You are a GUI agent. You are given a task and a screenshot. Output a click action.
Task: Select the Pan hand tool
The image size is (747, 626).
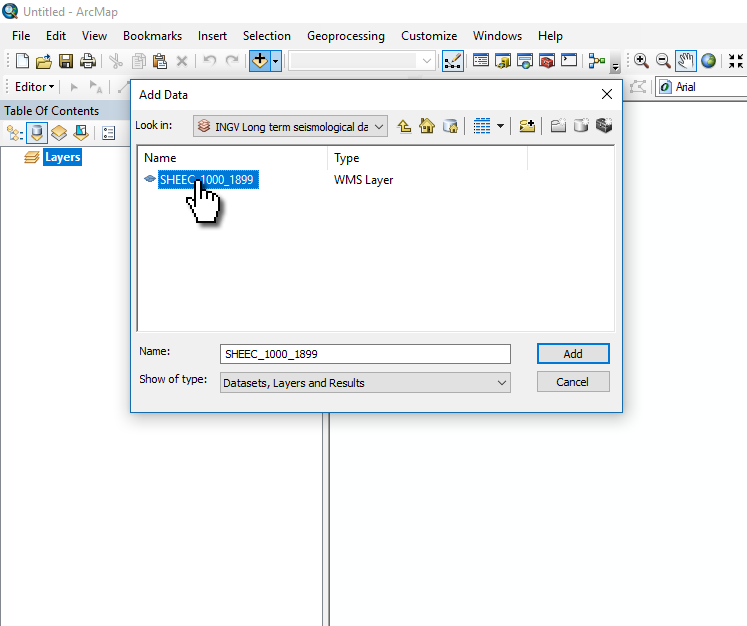[686, 61]
